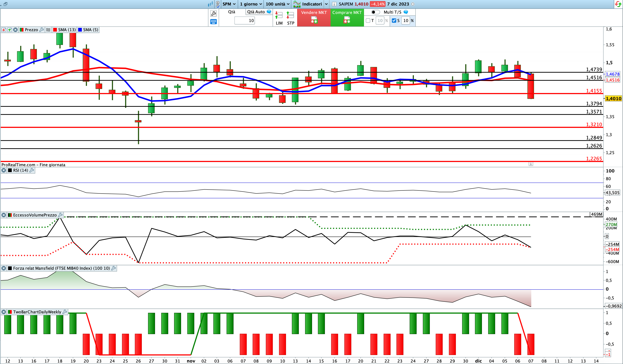Uncheck the S stop checkbox

394,21
